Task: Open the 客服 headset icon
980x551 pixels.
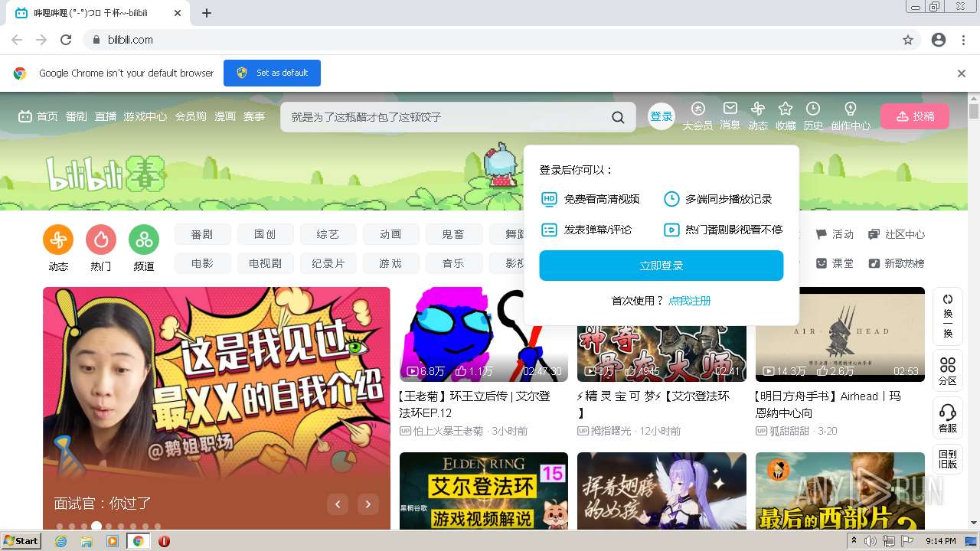Action: [948, 412]
